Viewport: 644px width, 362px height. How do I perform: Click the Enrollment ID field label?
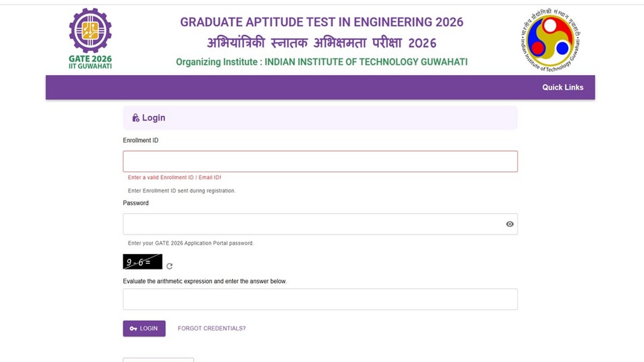(x=140, y=140)
